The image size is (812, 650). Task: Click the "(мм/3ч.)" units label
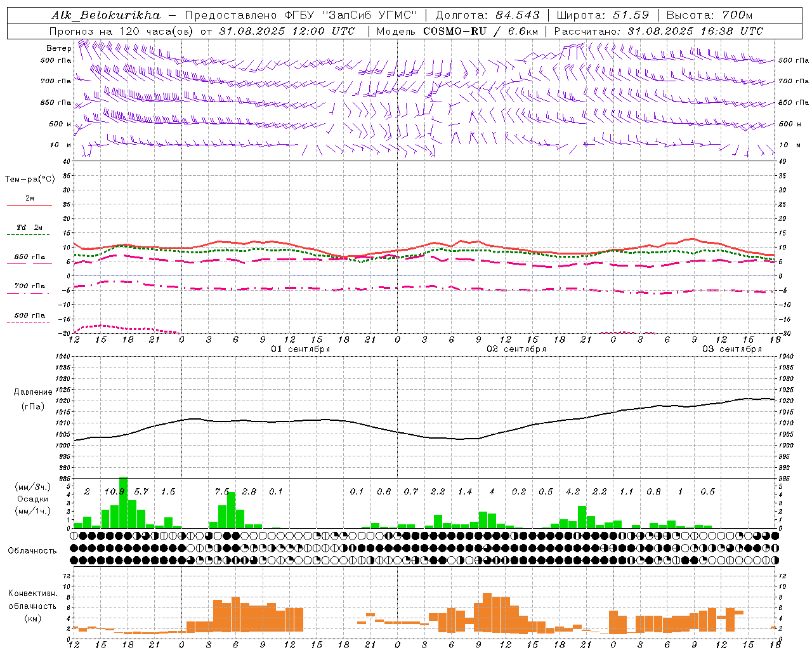[x=32, y=487]
